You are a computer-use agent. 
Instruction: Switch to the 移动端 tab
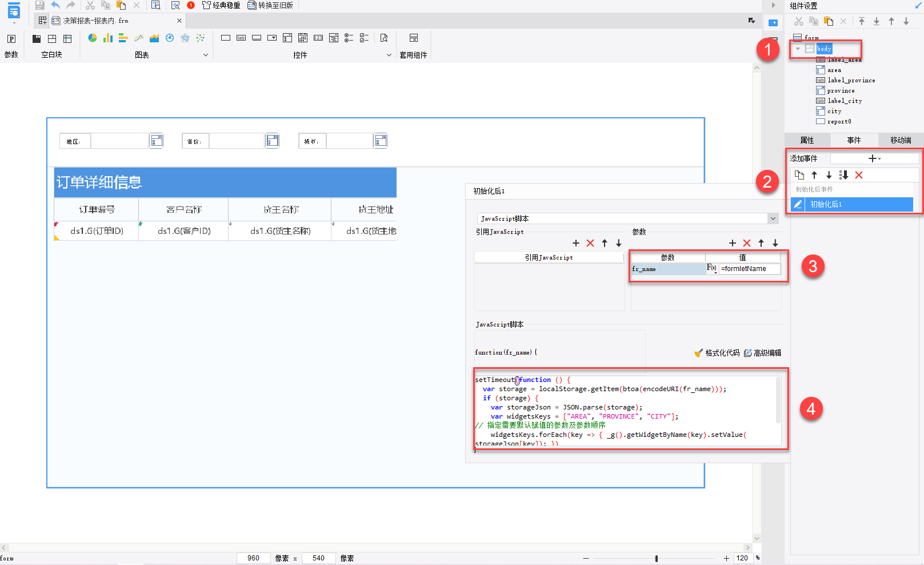click(x=901, y=140)
